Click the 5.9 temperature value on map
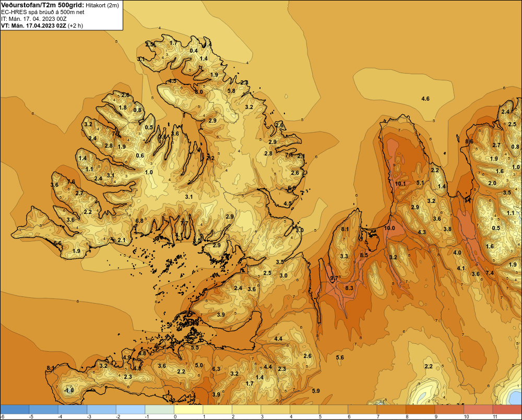The height and width of the screenshot is (420, 522). (316, 391)
